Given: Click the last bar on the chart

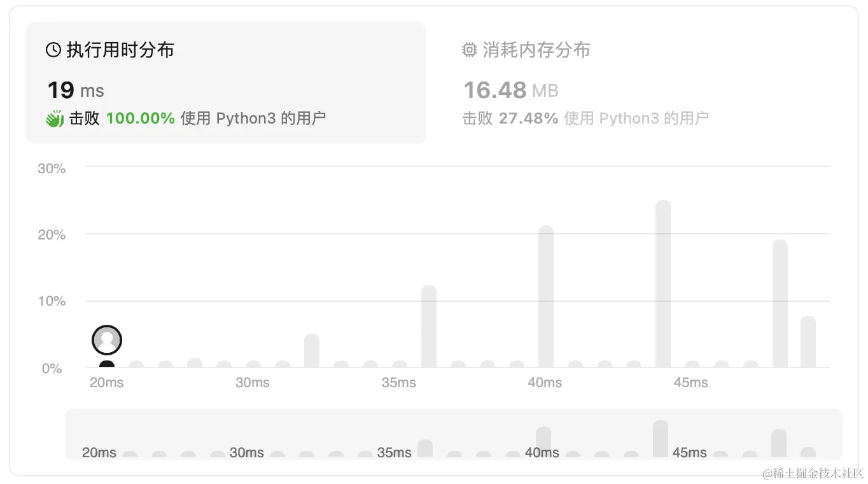Looking at the screenshot, I should 808,342.
